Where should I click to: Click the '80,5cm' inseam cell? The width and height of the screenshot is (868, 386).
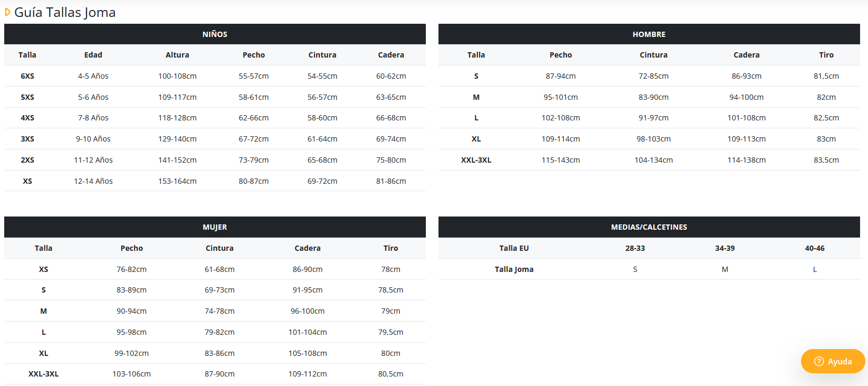pyautogui.click(x=390, y=374)
